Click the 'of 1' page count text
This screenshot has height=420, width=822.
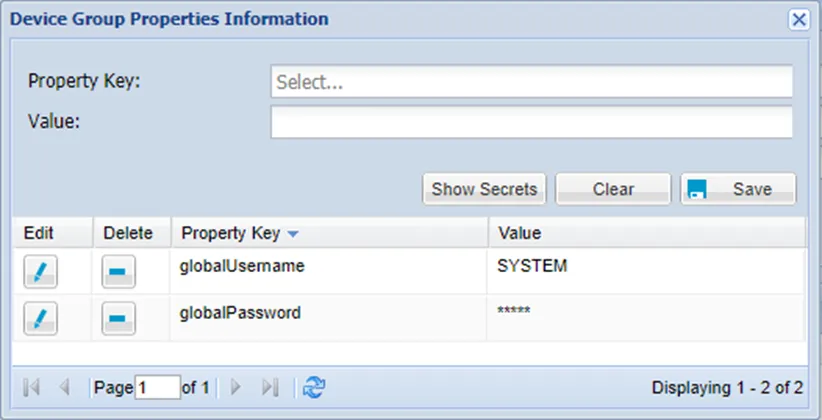click(x=195, y=387)
